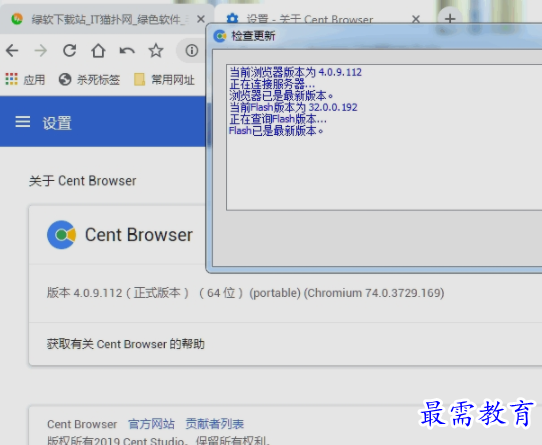Open the 应用 apps shortcut
This screenshot has width=542, height=445.
point(25,80)
